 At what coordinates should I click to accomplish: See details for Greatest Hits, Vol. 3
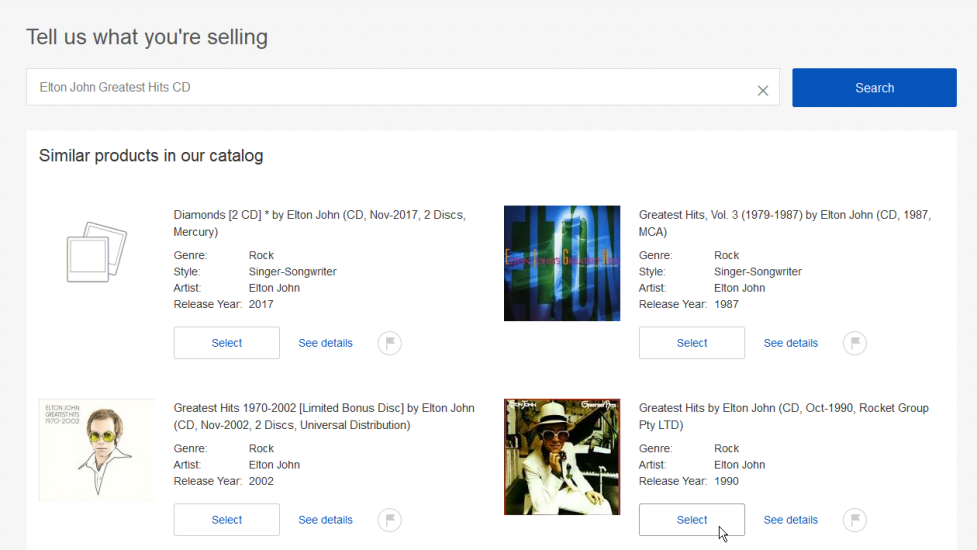(x=791, y=343)
